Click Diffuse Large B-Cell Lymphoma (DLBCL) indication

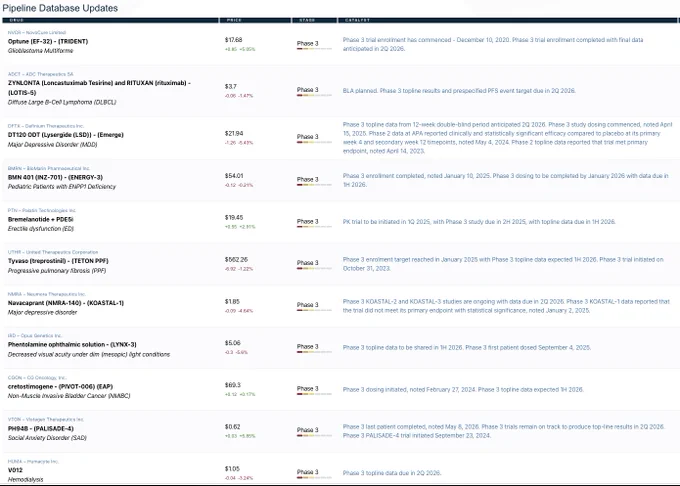click(x=62, y=102)
